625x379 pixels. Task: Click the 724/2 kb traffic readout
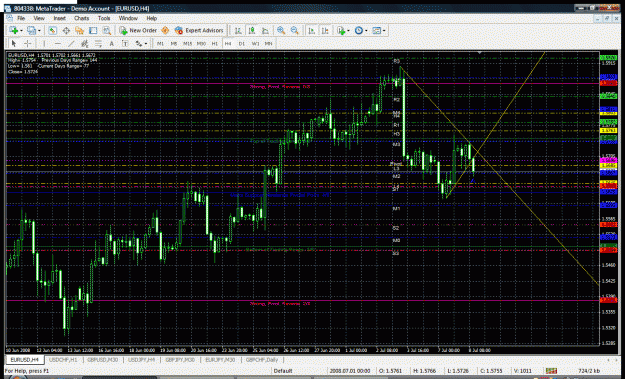589,371
